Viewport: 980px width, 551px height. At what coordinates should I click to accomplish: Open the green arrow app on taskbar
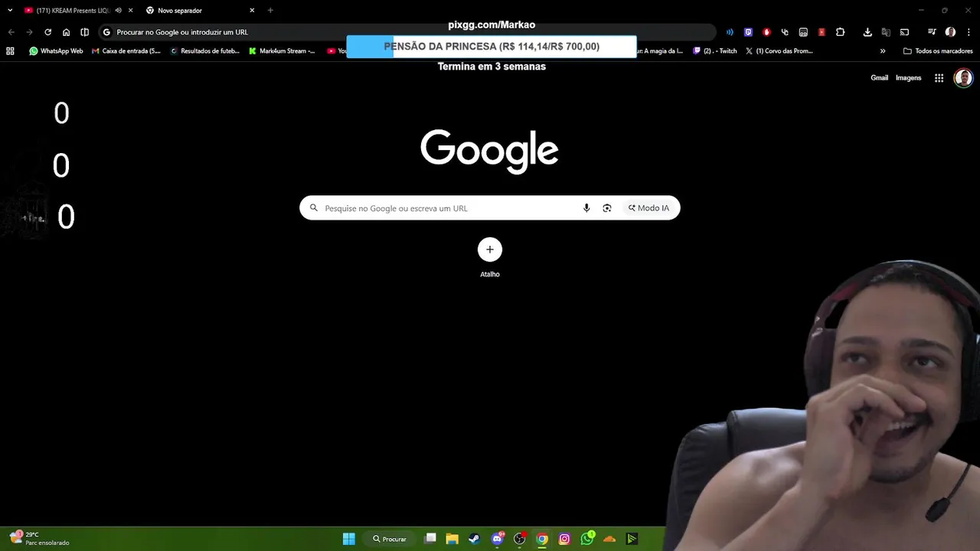tap(632, 539)
